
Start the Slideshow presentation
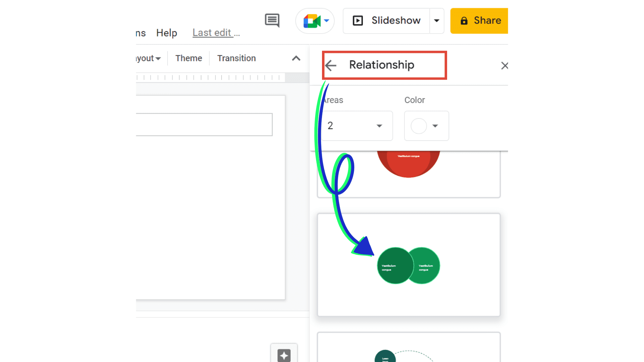tap(386, 21)
